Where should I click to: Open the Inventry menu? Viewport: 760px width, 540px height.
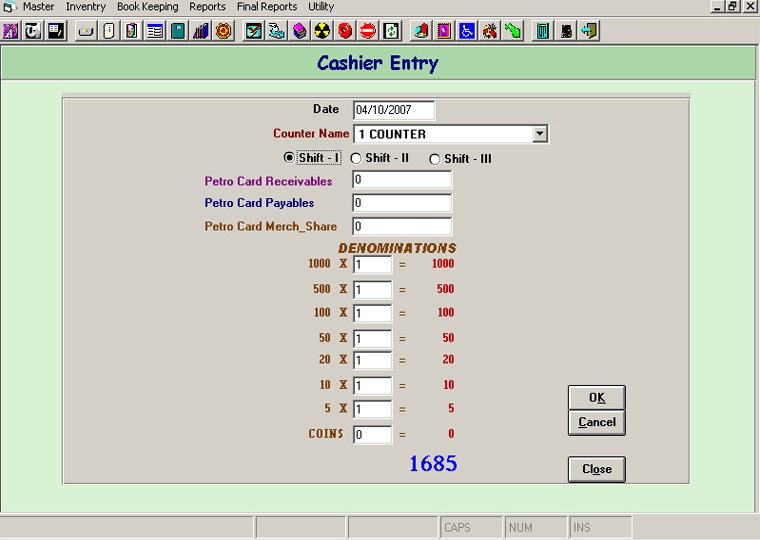[86, 7]
